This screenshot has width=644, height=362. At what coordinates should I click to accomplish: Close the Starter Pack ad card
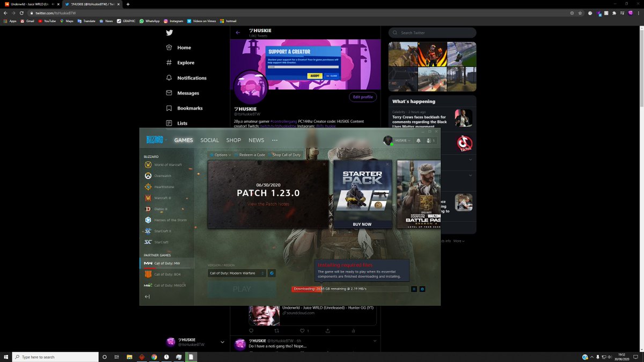(387, 164)
